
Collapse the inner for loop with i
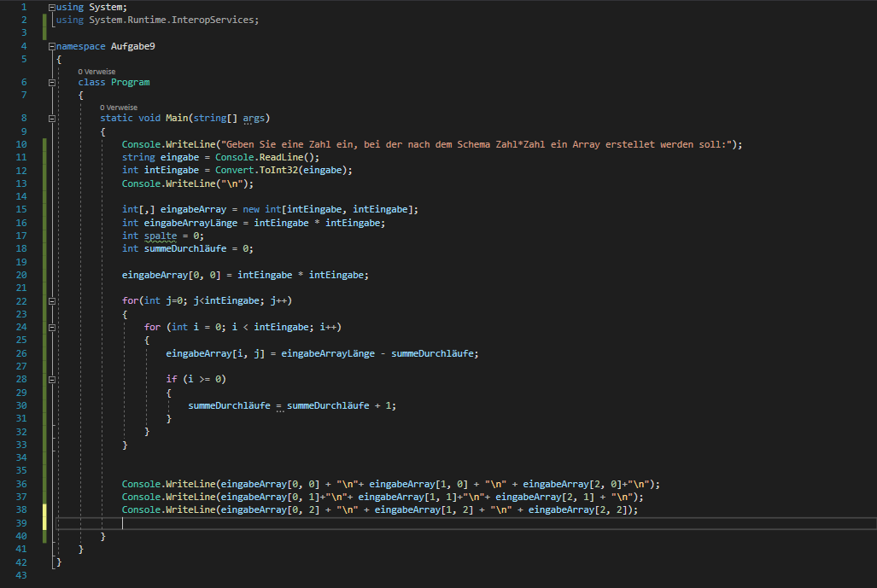[x=53, y=328]
